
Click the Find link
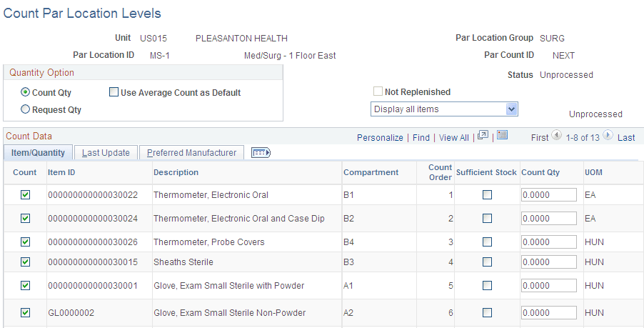tap(421, 138)
